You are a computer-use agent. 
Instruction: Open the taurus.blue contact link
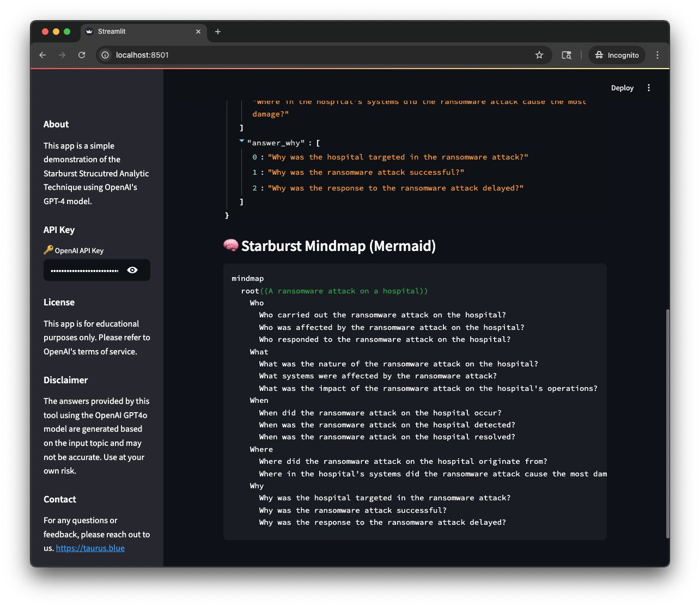90,548
